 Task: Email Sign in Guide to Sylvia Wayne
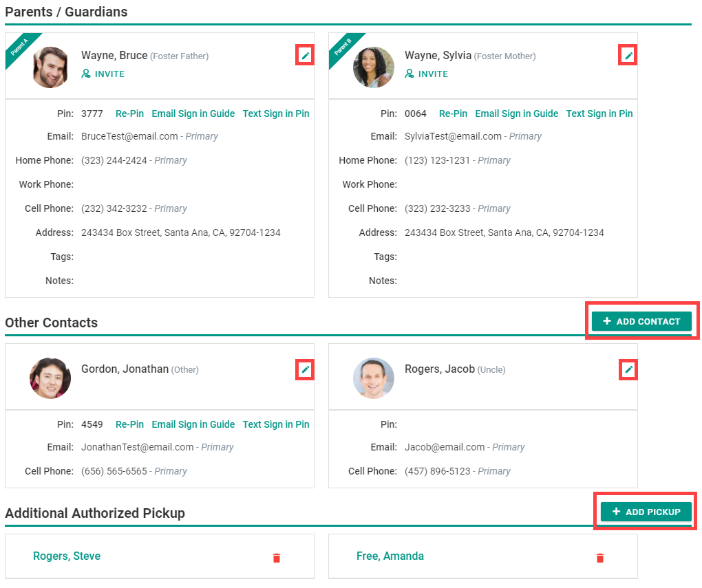(x=517, y=113)
